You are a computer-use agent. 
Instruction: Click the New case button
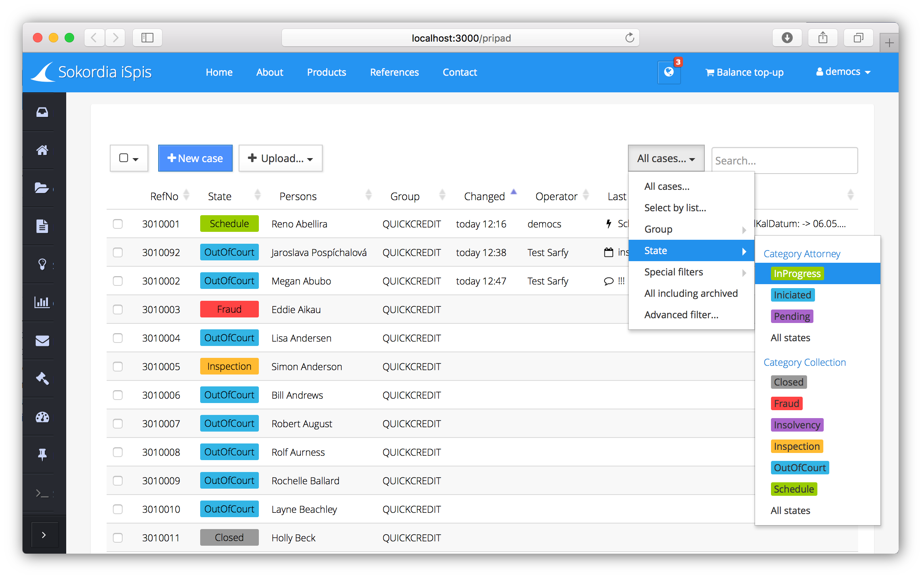(x=195, y=158)
